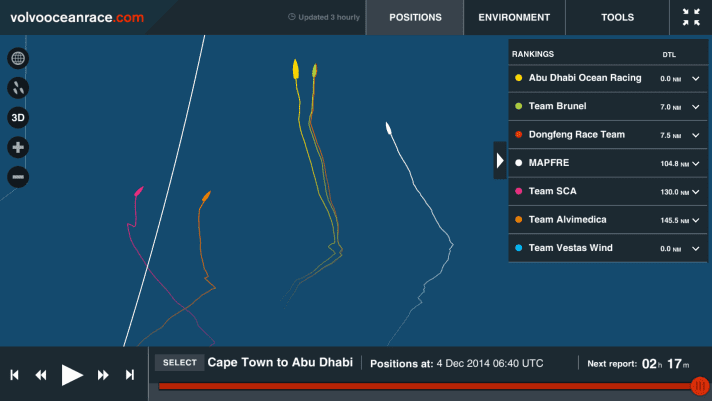712x401 pixels.
Task: Click the timeline slider handle
Action: tap(700, 386)
